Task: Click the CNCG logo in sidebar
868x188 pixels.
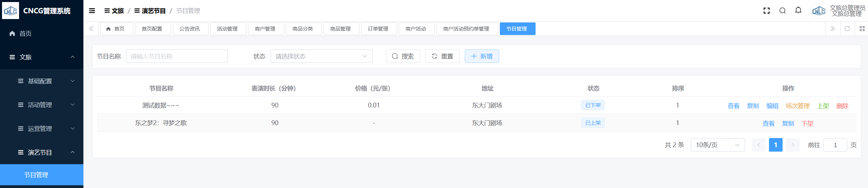Action: (x=11, y=11)
